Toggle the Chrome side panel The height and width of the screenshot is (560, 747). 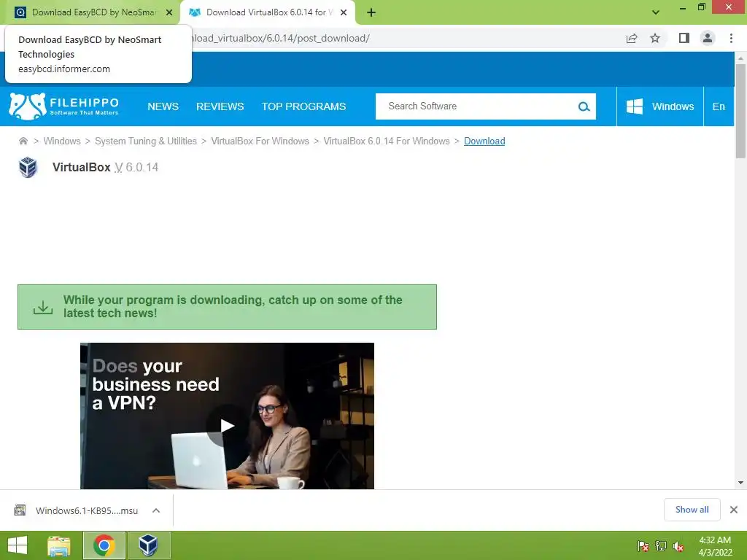pos(684,38)
